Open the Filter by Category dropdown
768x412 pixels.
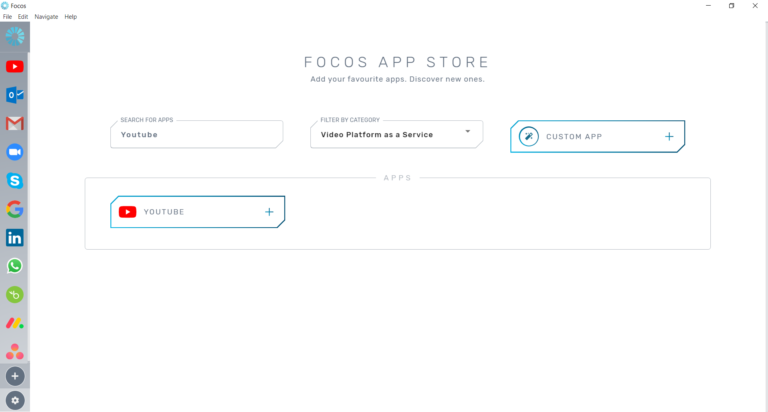[396, 134]
